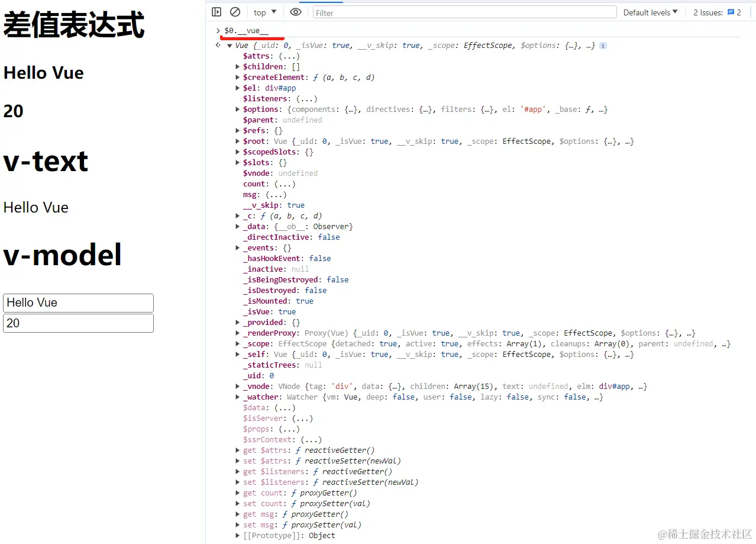This screenshot has height=544, width=756.
Task: Click the $parent: undefined row
Action: (x=283, y=120)
